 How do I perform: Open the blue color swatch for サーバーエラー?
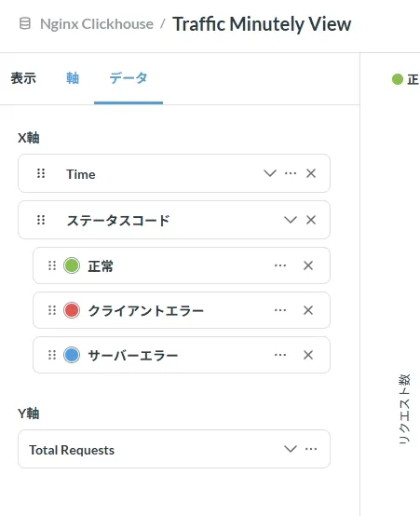click(x=72, y=355)
